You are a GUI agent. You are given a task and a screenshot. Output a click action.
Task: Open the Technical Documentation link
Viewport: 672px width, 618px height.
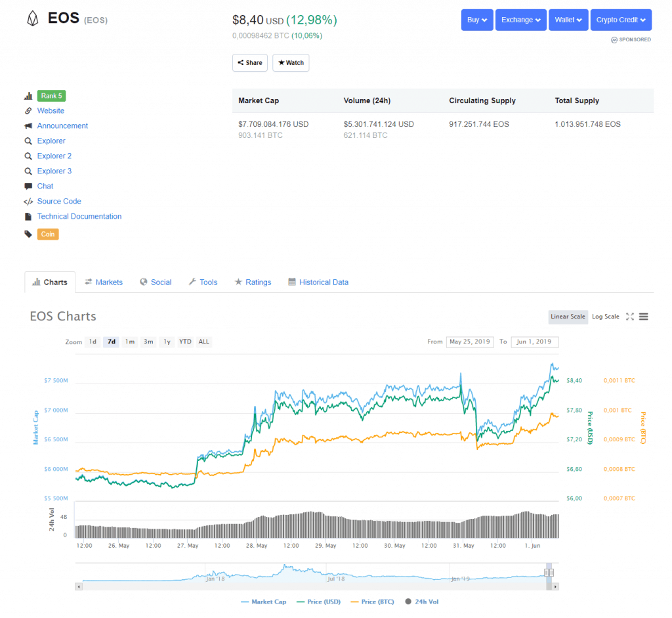click(79, 217)
